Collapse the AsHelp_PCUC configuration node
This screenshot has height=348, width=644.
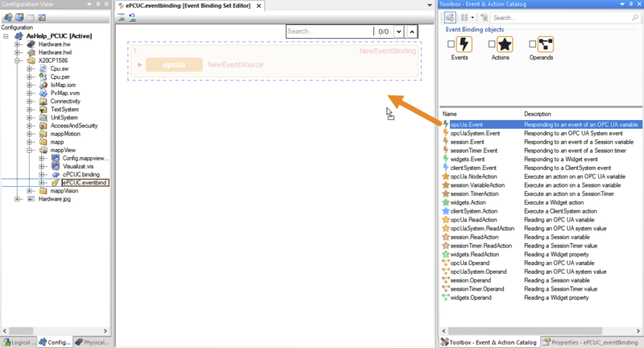tap(6, 36)
